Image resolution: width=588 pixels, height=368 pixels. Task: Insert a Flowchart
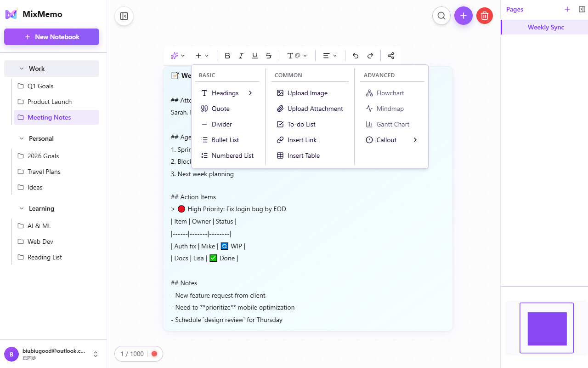pyautogui.click(x=392, y=93)
